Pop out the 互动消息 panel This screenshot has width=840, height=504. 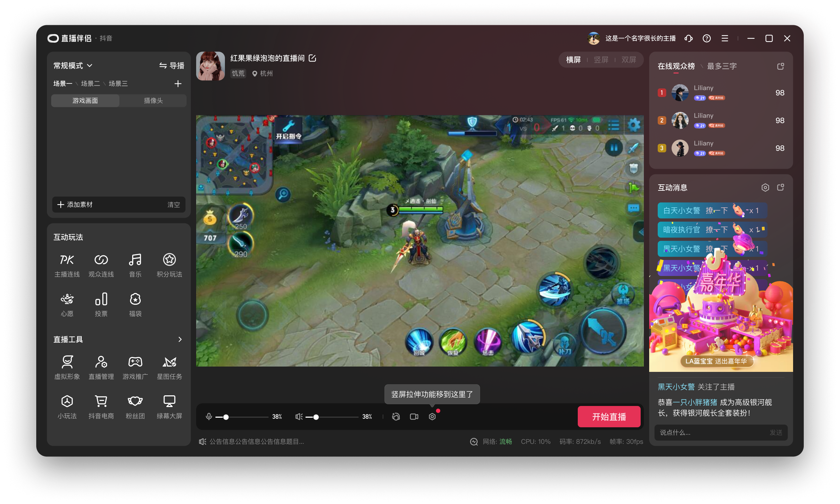(x=780, y=188)
